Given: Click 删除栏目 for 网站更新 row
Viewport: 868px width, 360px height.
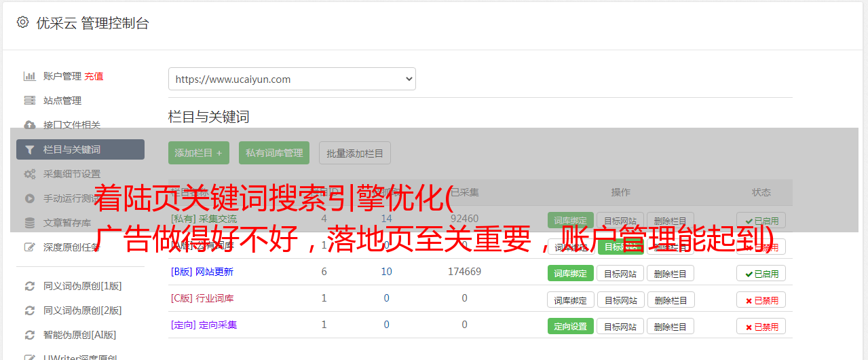Looking at the screenshot, I should tap(671, 273).
